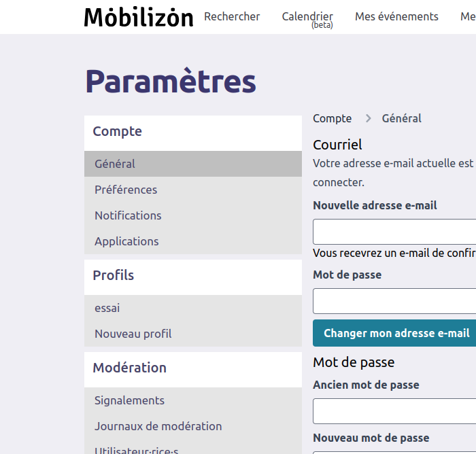Click the Compte breadcrumb link
The height and width of the screenshot is (454, 476).
pos(333,118)
